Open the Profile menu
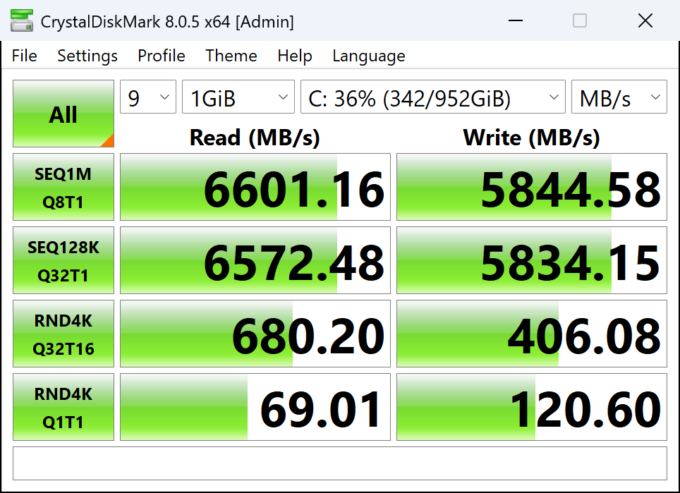680x493 pixels. (x=161, y=56)
